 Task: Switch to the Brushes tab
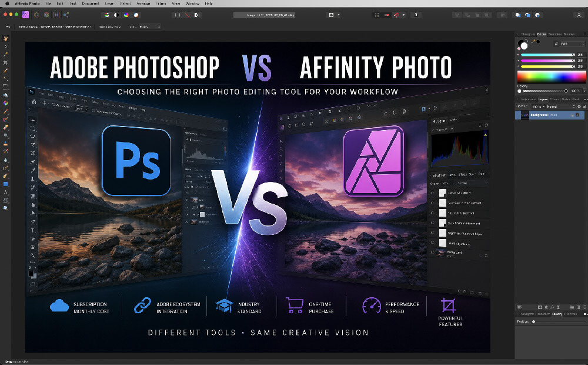(569, 34)
